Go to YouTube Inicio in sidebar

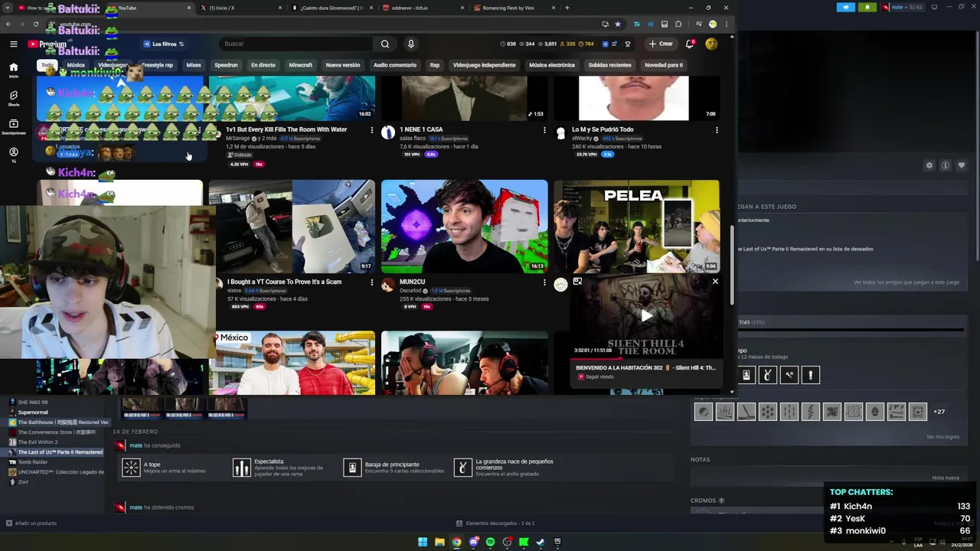pyautogui.click(x=13, y=70)
